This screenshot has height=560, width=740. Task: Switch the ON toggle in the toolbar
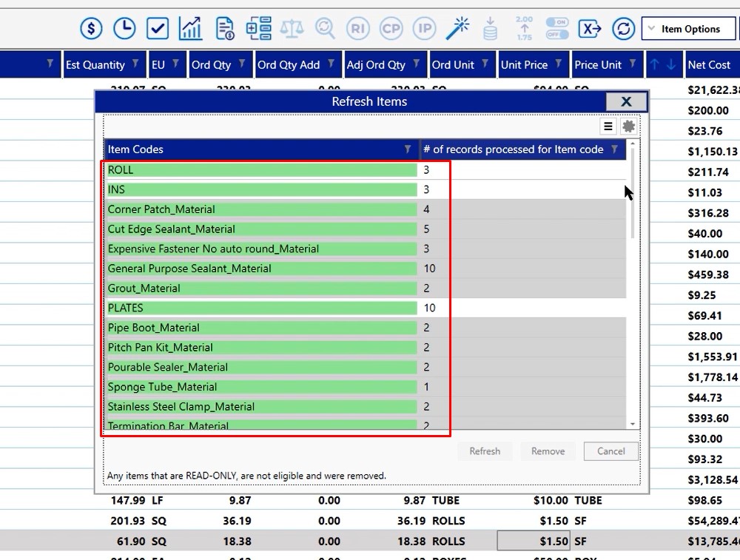(556, 23)
